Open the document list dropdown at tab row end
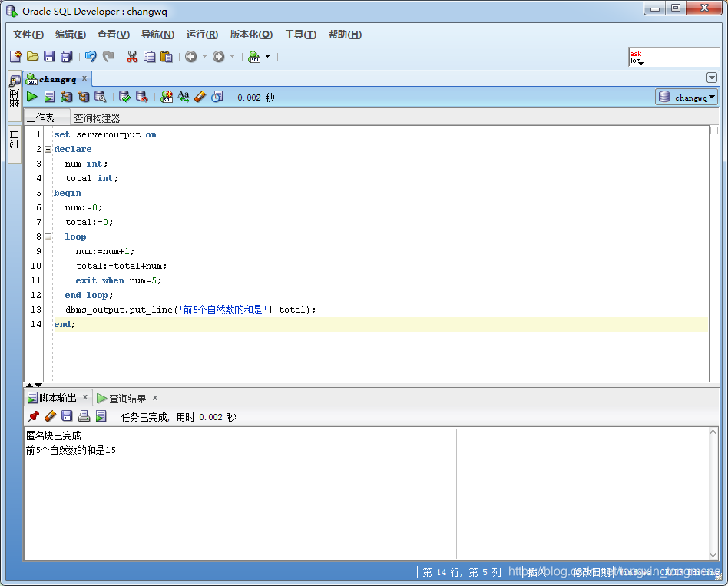 tap(711, 78)
